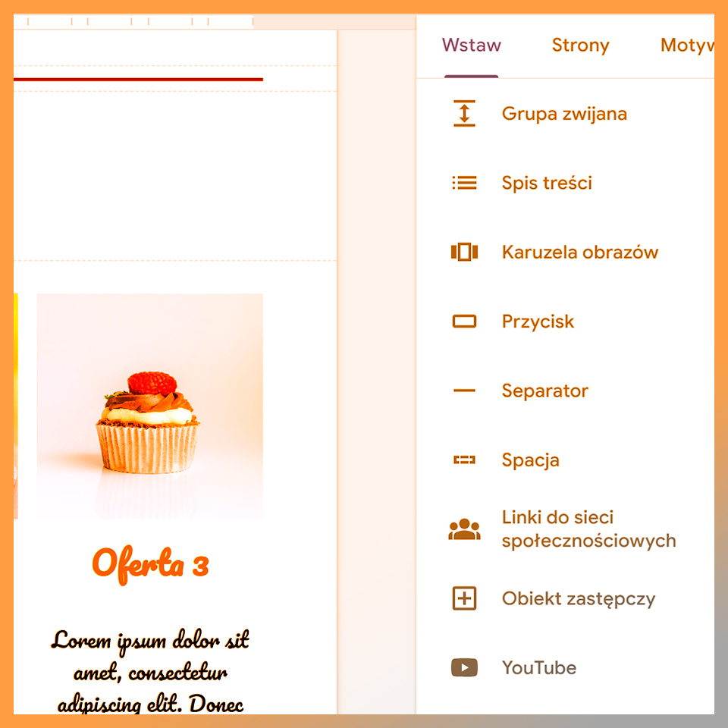This screenshot has height=728, width=728.
Task: Open the Motywy tab
Action: [687, 45]
